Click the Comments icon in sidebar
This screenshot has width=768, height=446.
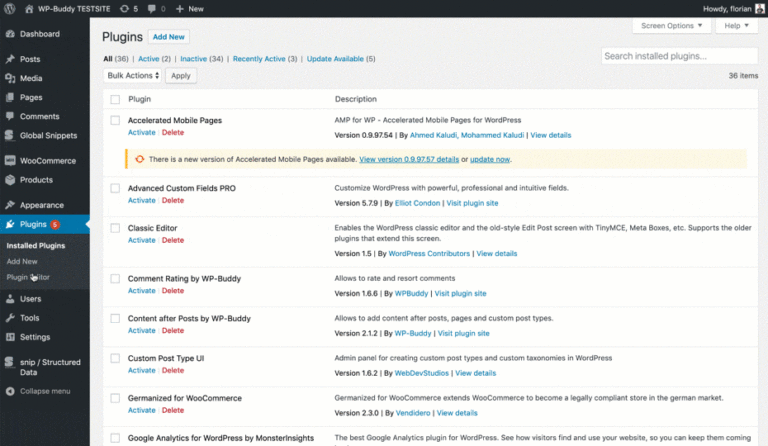[x=10, y=117]
